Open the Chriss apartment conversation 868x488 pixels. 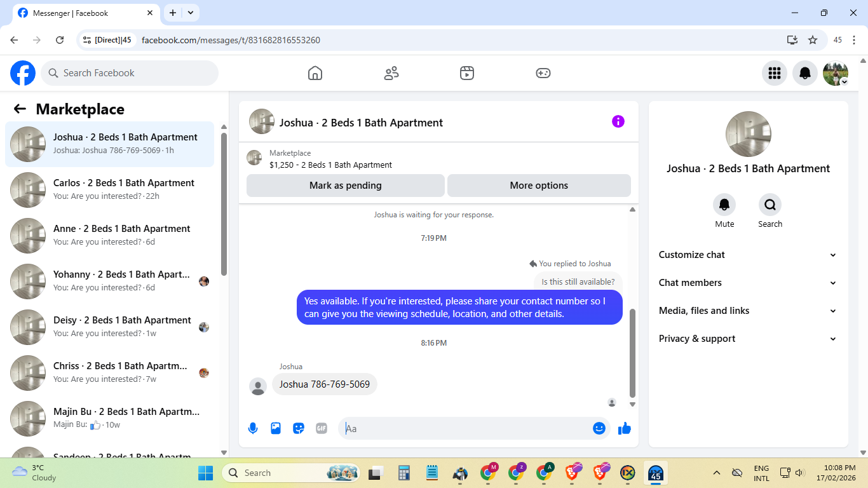[x=110, y=373]
